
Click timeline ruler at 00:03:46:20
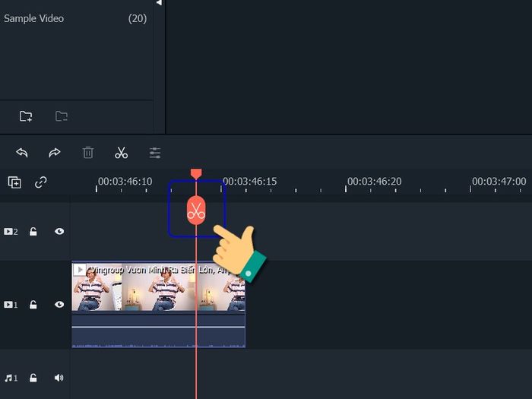pos(374,182)
